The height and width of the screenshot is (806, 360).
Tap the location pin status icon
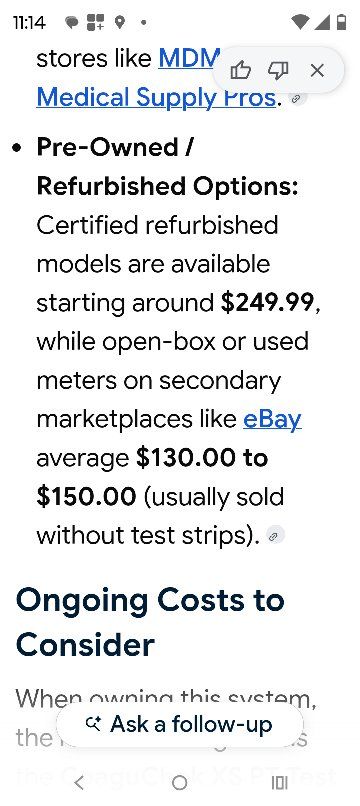(x=120, y=22)
